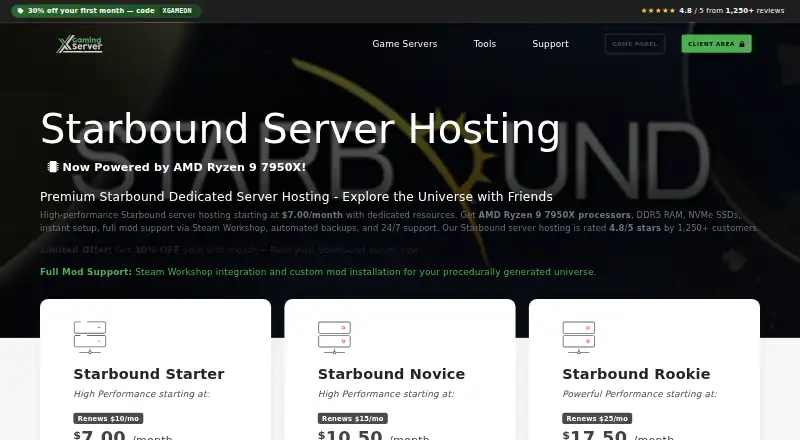Click the server icon on Starbound Starter card
This screenshot has height=440, width=800.
tap(90, 337)
